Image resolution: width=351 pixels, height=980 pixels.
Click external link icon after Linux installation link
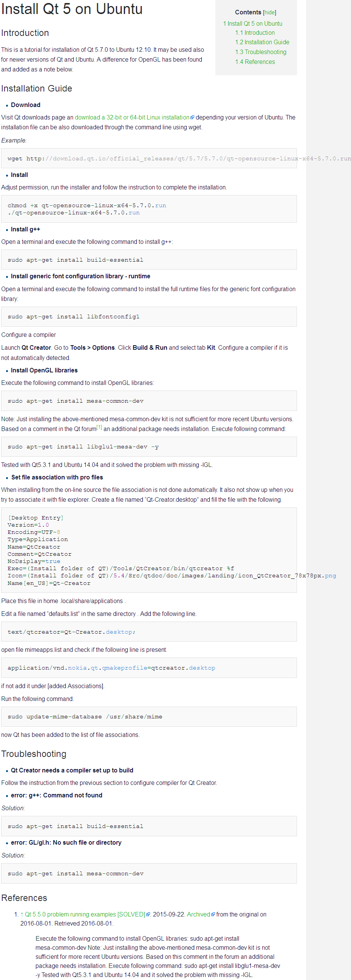[192, 118]
